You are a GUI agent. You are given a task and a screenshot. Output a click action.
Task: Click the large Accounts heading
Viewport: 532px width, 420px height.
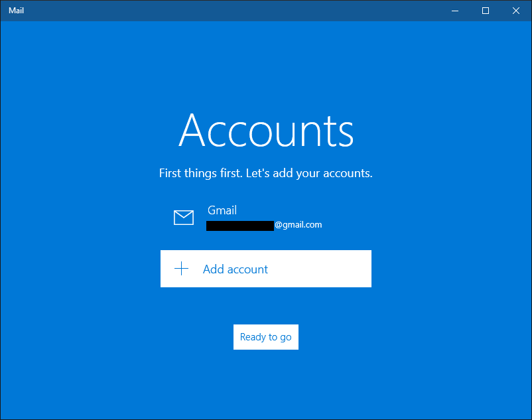click(267, 130)
